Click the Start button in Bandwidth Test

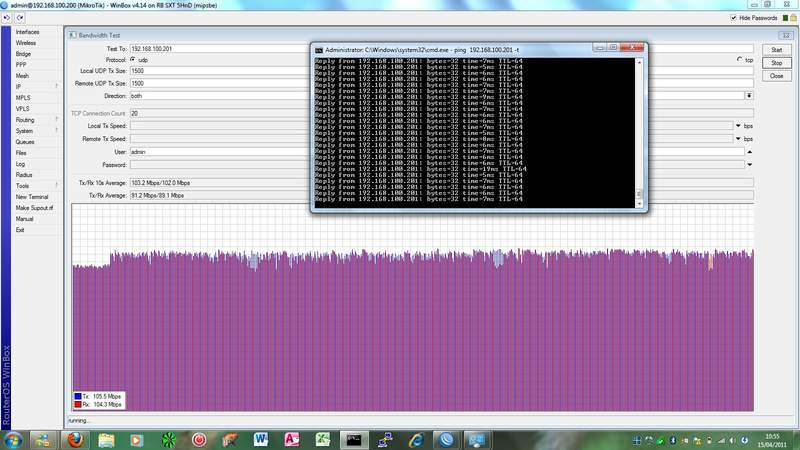(x=777, y=50)
